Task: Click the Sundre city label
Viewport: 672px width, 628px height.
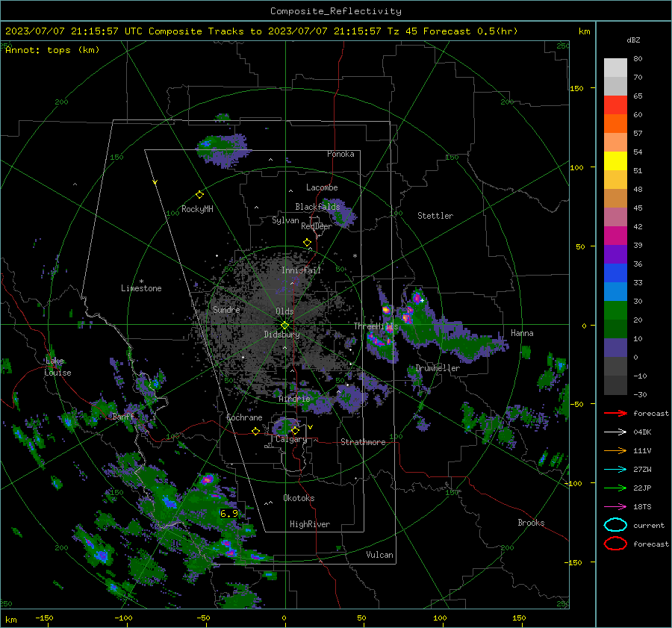Action: click(x=226, y=309)
